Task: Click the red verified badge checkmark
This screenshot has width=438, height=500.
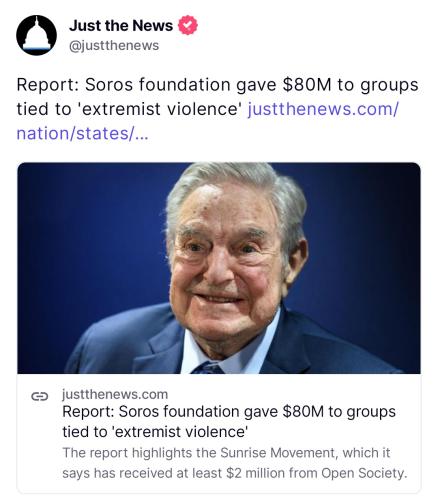Action: pyautogui.click(x=188, y=25)
